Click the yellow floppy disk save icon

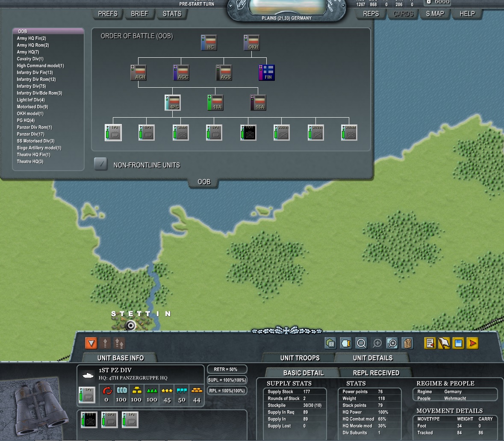pyautogui.click(x=458, y=343)
